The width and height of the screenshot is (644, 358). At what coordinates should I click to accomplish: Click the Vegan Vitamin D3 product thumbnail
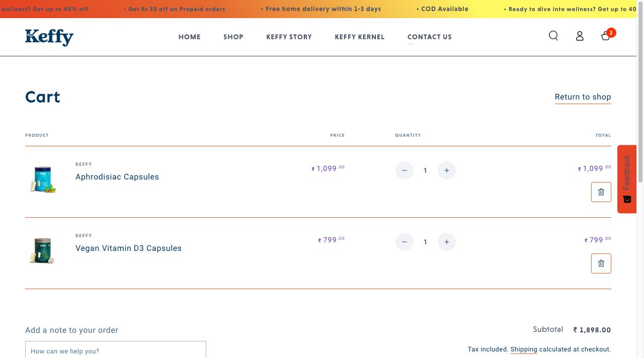[x=43, y=250]
